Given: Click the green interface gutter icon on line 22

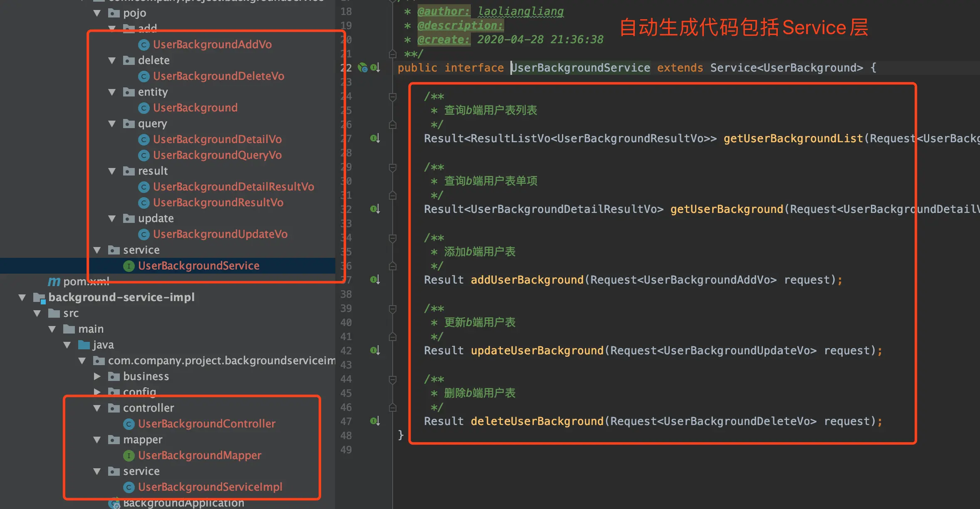Looking at the screenshot, I should [x=364, y=68].
